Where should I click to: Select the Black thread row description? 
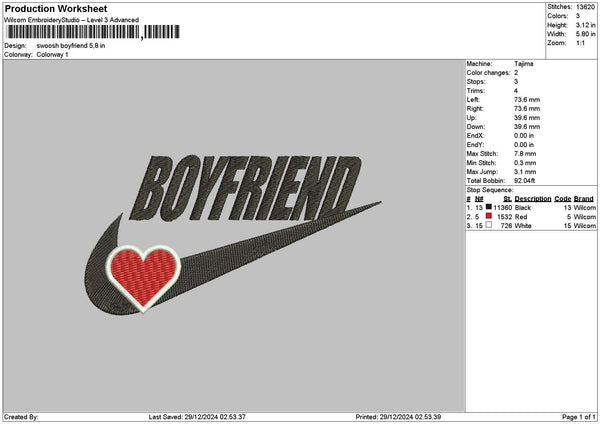pos(525,207)
